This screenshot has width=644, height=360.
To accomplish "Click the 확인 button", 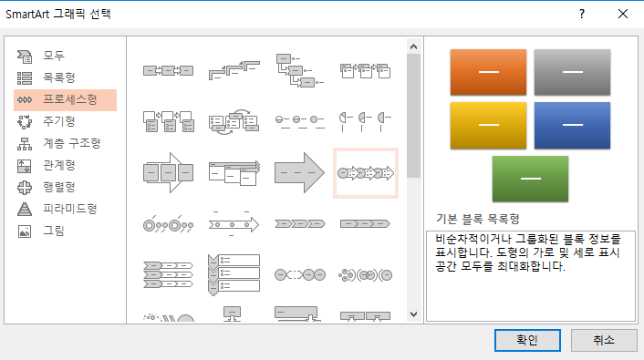I will click(527, 340).
